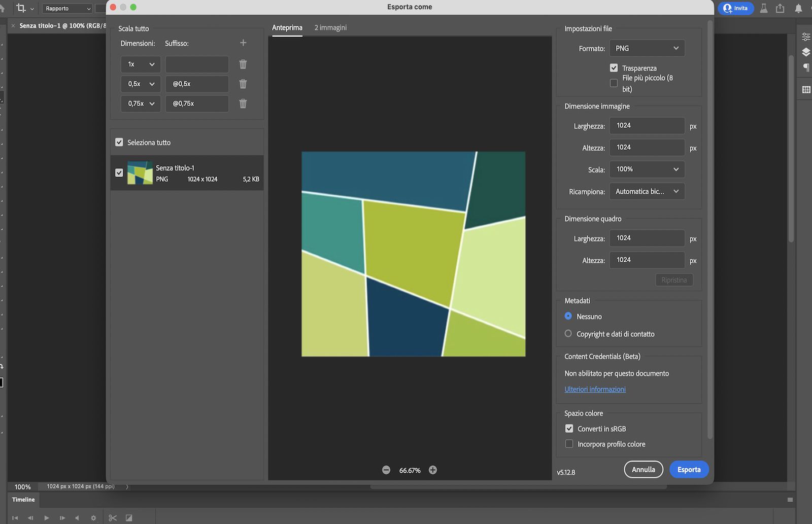Disable the Trasparenza checkbox
Viewport: 812px width, 524px height.
(x=614, y=68)
